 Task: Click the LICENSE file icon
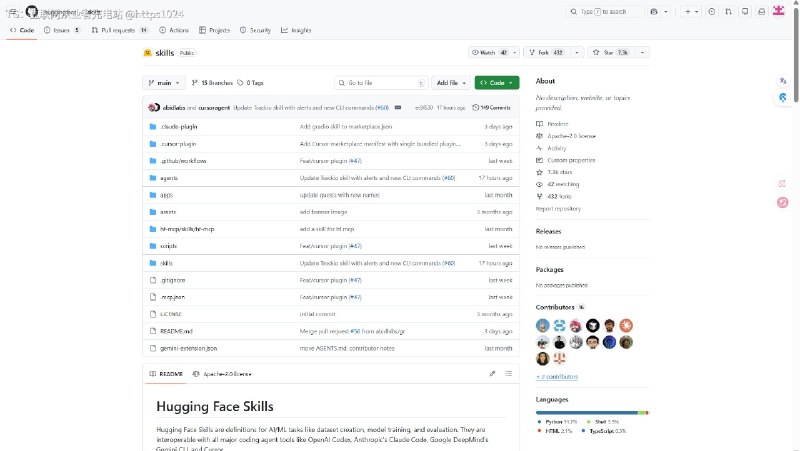(153, 314)
